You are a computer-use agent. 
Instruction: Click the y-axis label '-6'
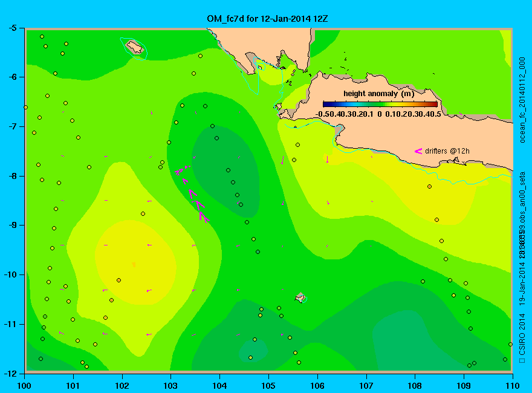[12, 77]
